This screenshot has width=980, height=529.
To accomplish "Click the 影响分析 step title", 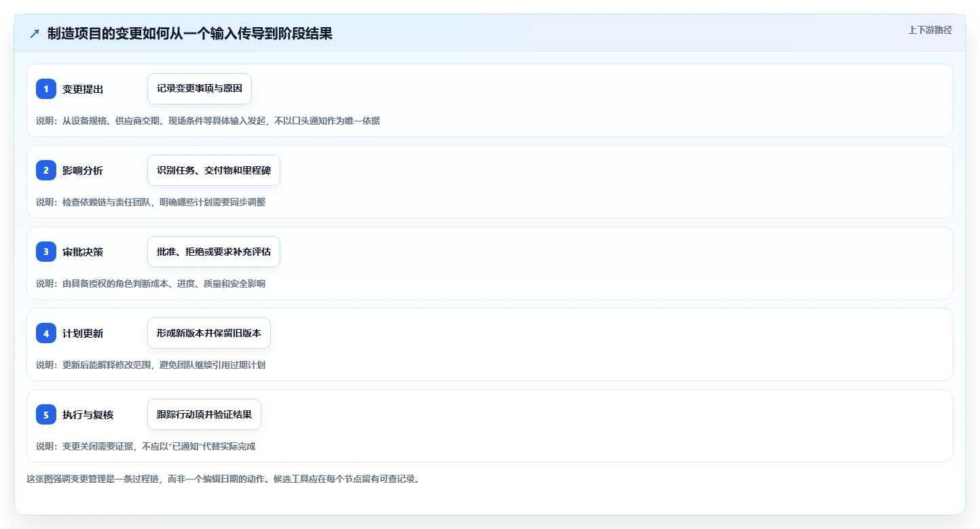I will [x=83, y=170].
